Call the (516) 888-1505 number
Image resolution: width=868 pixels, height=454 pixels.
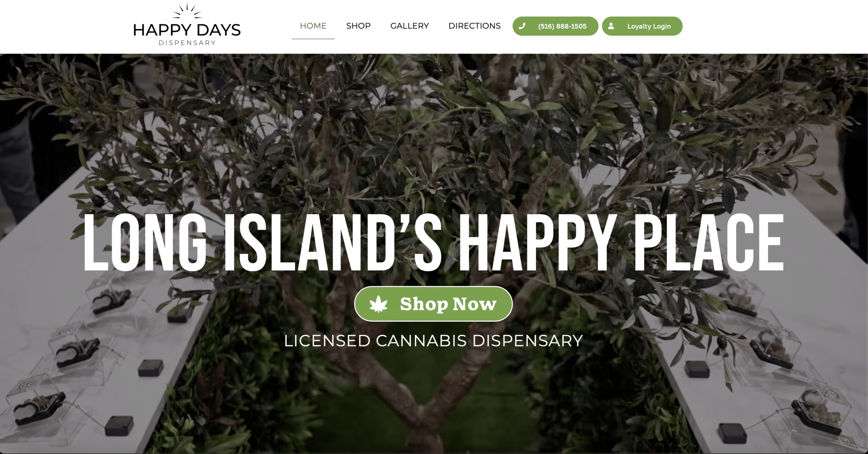click(562, 26)
